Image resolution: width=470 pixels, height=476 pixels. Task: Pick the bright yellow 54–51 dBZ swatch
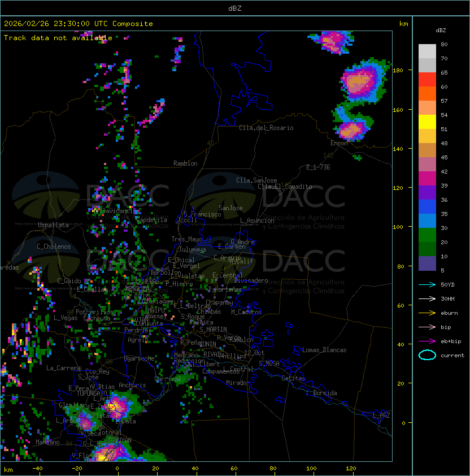[427, 122]
